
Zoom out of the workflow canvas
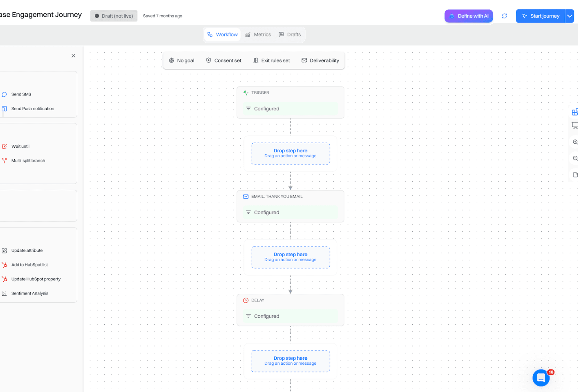pos(575,158)
